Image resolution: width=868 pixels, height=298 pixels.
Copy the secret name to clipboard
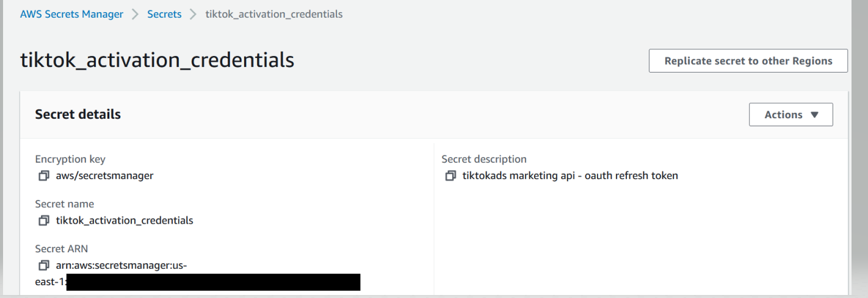43,220
